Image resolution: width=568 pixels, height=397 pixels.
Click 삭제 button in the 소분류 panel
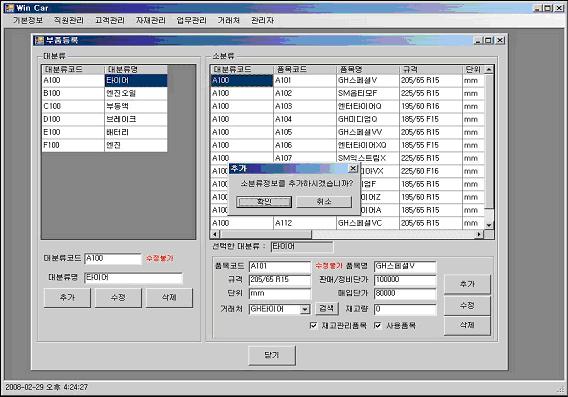point(467,326)
